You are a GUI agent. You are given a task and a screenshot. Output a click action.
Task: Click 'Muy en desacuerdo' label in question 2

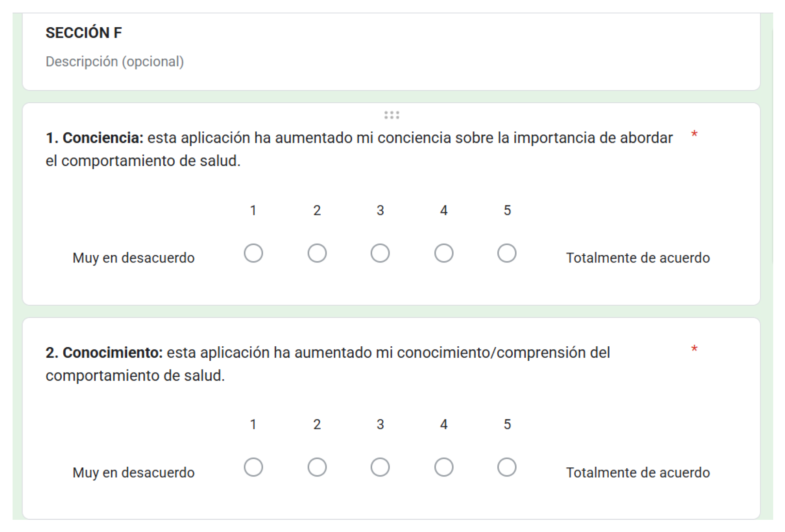pyautogui.click(x=133, y=473)
